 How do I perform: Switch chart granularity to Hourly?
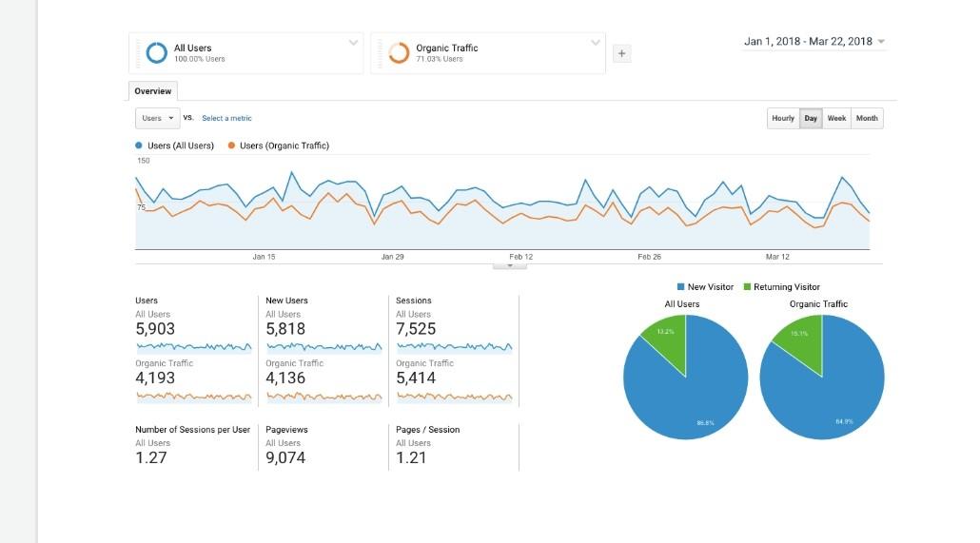click(782, 118)
